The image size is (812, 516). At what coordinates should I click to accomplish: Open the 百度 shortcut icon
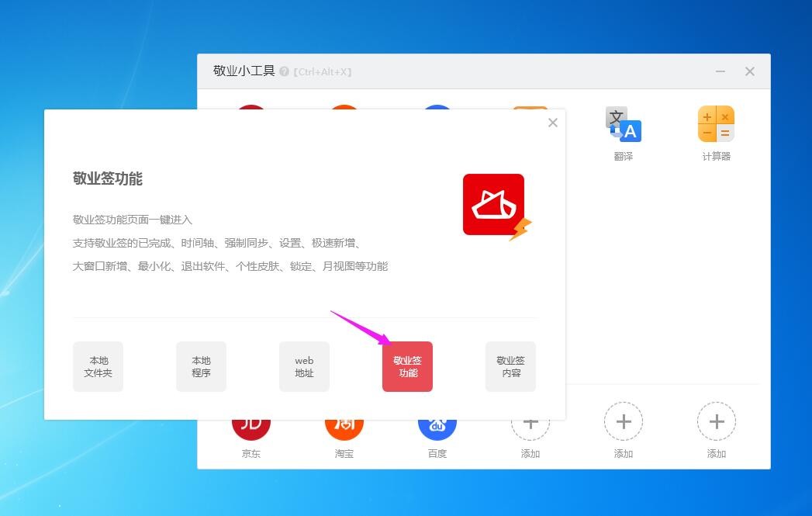[437, 430]
